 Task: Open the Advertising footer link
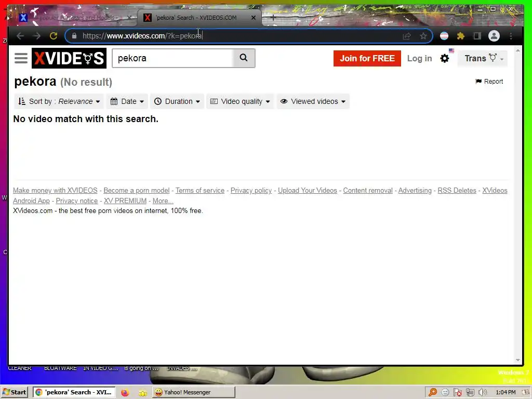tap(415, 190)
